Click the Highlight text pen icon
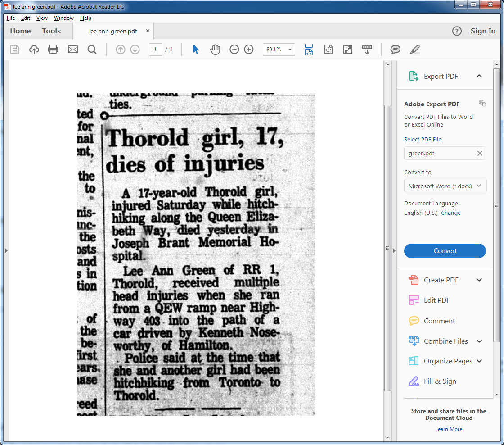Screen dimensions: 504x445 414,50
